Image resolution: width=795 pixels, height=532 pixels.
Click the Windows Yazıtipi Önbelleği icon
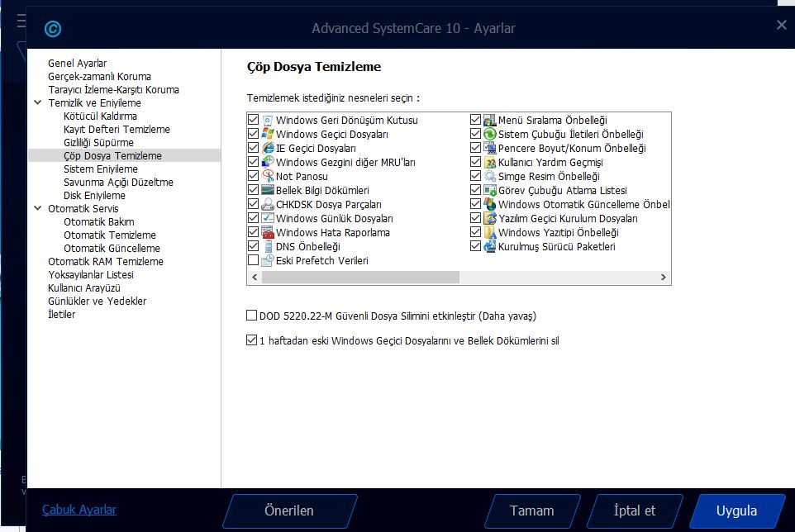coord(490,233)
